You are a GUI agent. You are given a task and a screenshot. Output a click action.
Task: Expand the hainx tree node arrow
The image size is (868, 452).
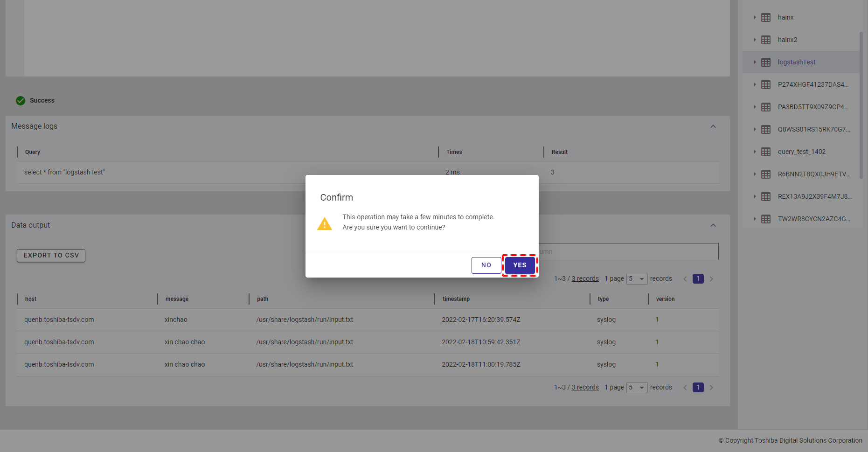pos(754,17)
